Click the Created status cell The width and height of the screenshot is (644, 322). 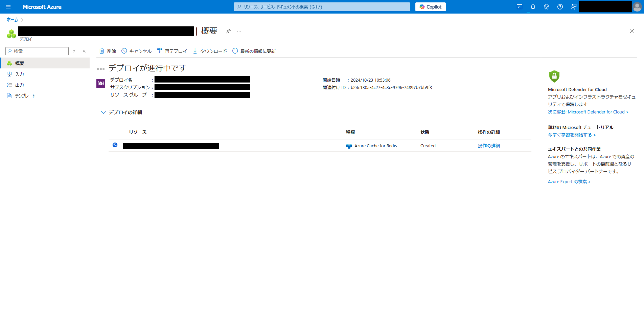428,146
